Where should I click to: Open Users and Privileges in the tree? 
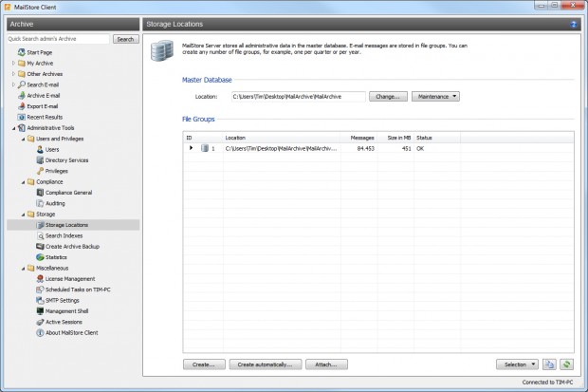click(x=60, y=139)
